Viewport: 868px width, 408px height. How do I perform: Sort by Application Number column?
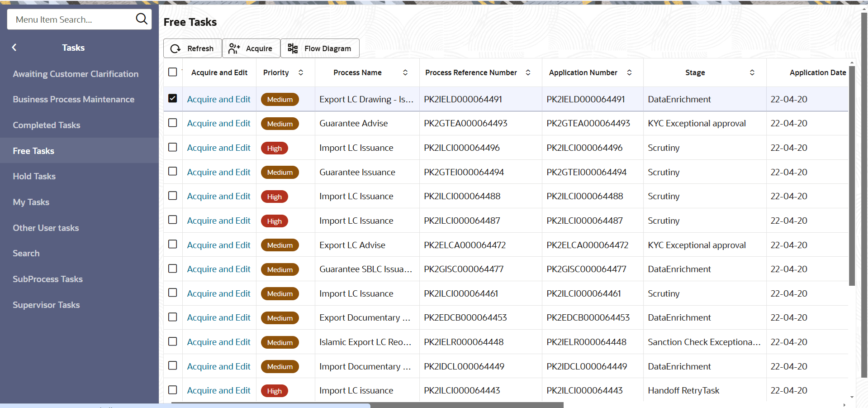(629, 72)
